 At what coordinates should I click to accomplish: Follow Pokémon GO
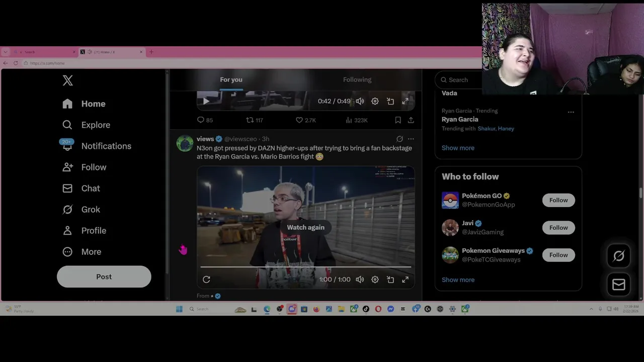[558, 200]
